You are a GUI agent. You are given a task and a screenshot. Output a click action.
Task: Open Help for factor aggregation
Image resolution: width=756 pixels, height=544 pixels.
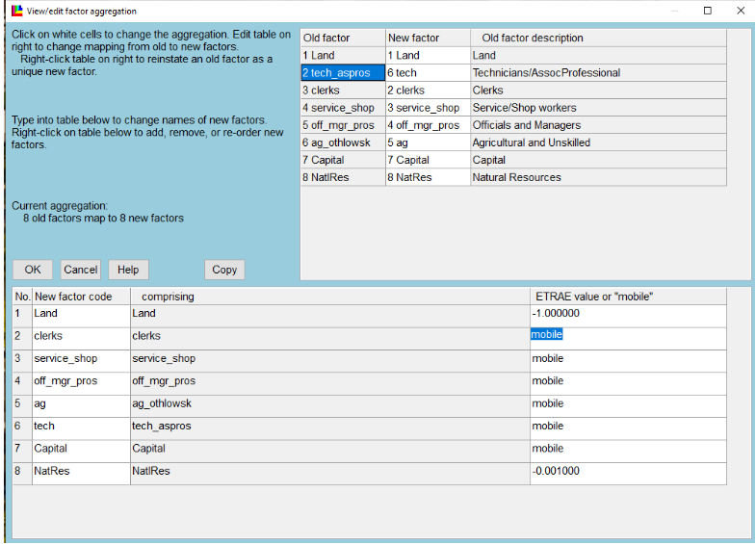click(x=128, y=270)
